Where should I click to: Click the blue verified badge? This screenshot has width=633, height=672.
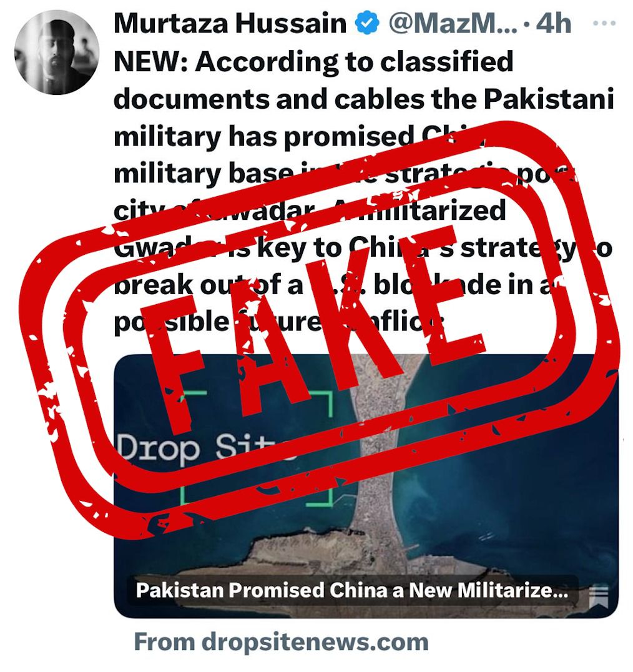point(367,23)
